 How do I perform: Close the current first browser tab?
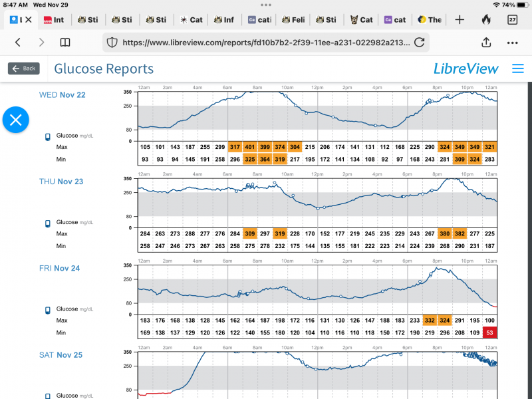coord(29,20)
